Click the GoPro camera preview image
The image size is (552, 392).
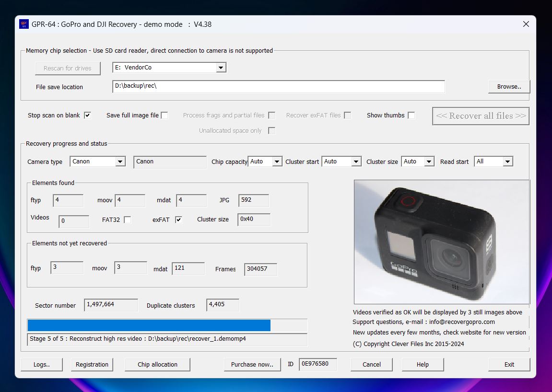point(442,242)
